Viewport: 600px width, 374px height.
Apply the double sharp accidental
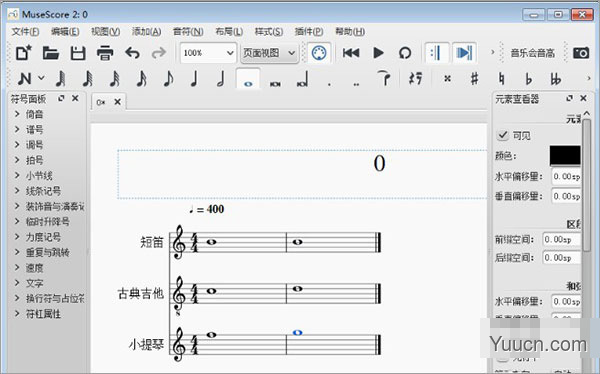(x=447, y=79)
